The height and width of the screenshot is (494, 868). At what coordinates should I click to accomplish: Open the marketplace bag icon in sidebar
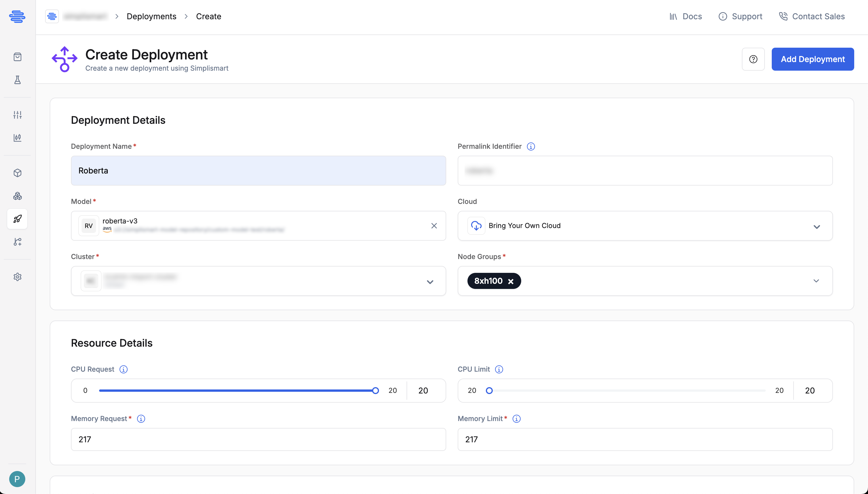[17, 57]
